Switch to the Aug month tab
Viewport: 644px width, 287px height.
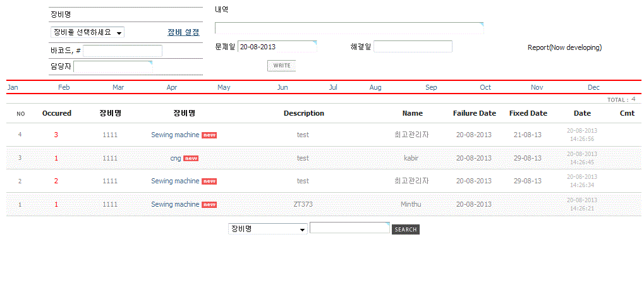(375, 87)
